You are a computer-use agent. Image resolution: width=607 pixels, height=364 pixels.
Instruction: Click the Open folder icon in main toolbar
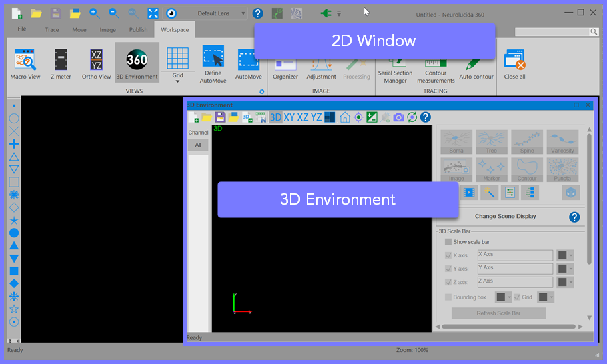[37, 13]
